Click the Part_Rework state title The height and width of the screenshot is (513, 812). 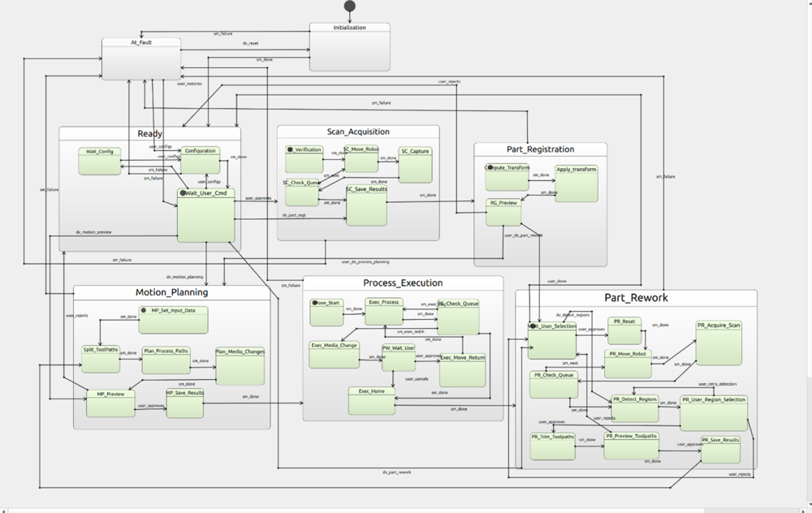coord(636,298)
